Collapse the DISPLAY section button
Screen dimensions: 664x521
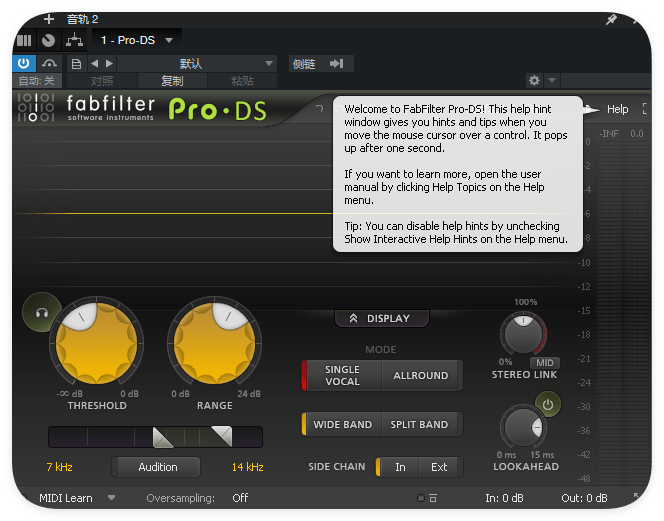tap(382, 319)
